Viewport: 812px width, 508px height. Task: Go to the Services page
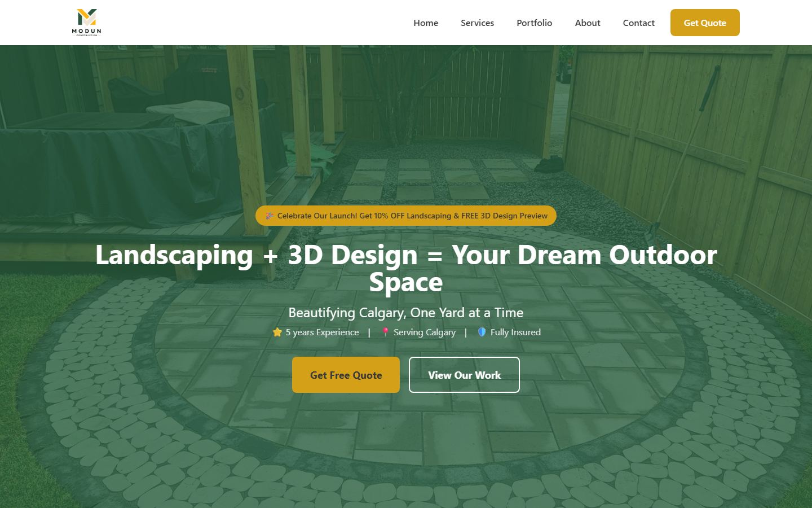477,23
